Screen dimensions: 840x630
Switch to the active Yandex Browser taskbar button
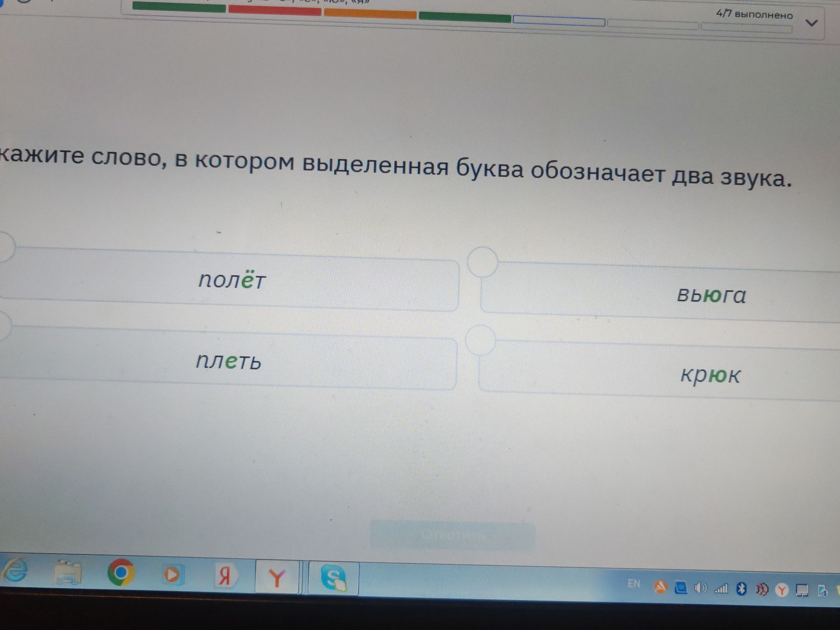pyautogui.click(x=277, y=577)
